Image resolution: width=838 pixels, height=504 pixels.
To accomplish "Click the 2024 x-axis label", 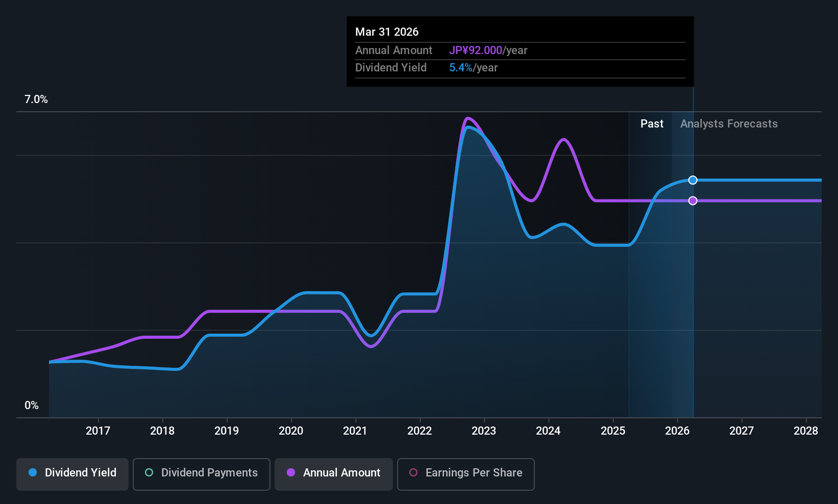I will [548, 431].
